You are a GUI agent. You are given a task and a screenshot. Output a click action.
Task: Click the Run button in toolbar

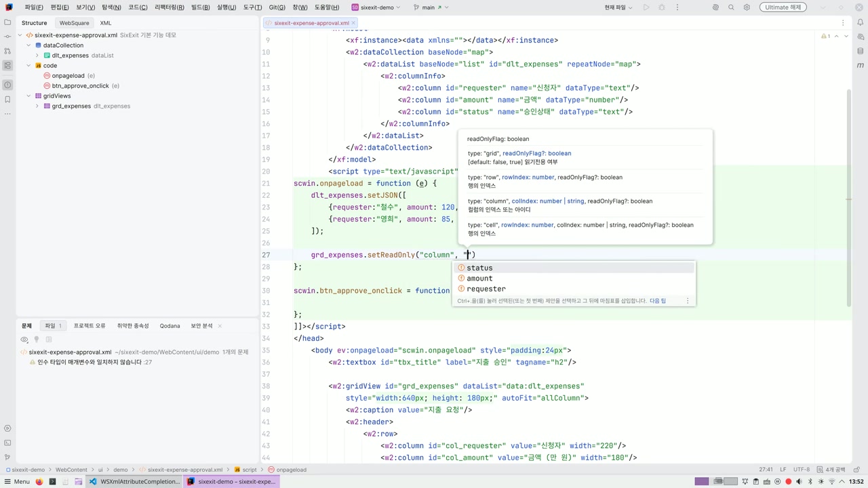pos(646,7)
